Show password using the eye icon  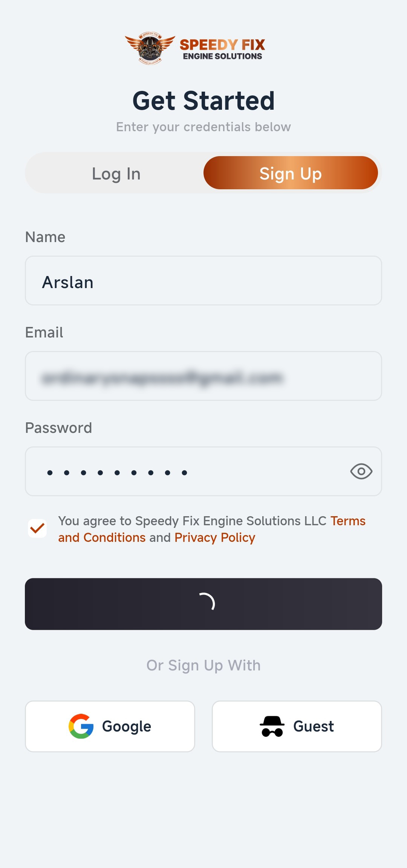tap(361, 471)
